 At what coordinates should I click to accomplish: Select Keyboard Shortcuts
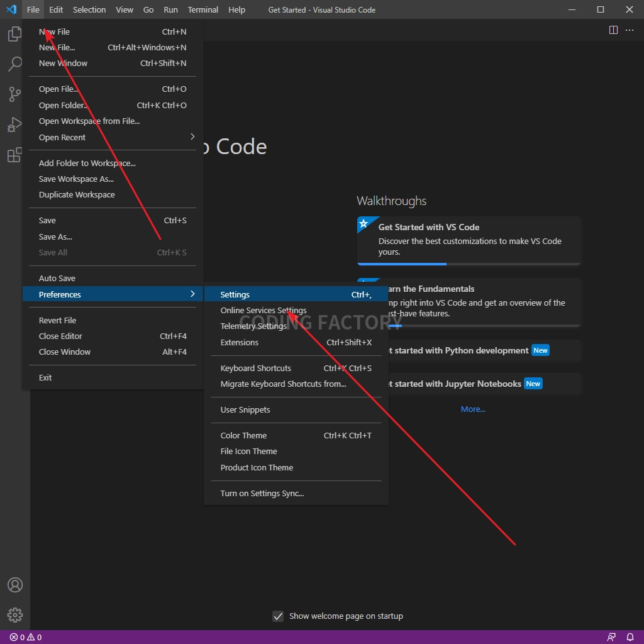(296, 368)
